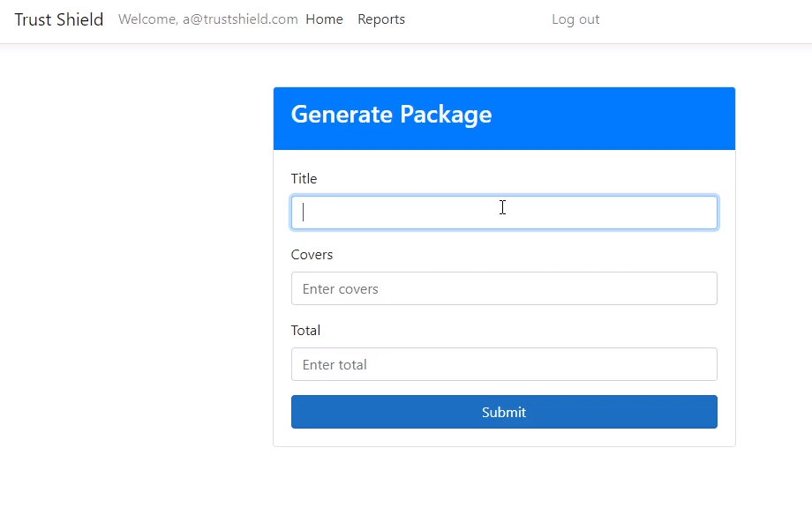
Task: Go to the Reports menu item
Action: [x=381, y=19]
